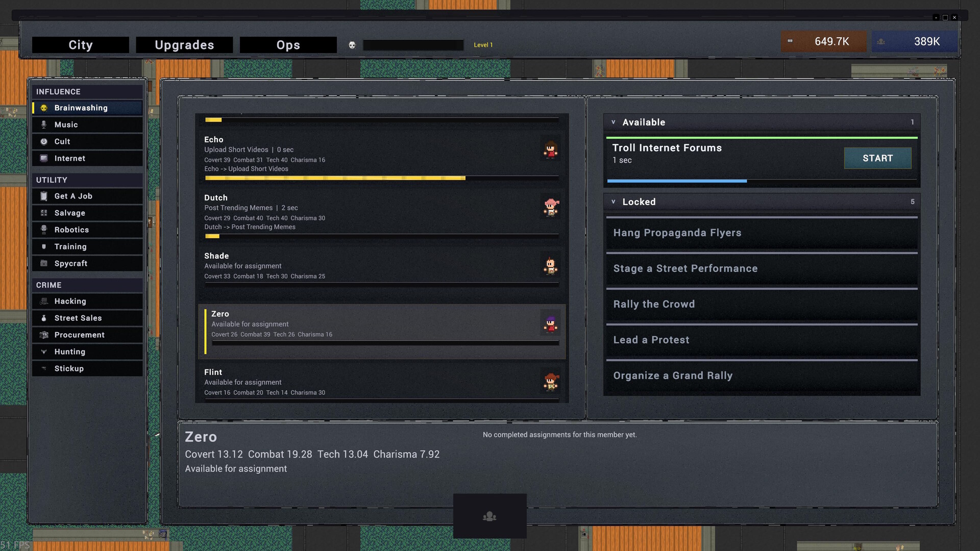980x551 pixels.
Task: Click the Robotics icon in the sidebar
Action: [44, 230]
